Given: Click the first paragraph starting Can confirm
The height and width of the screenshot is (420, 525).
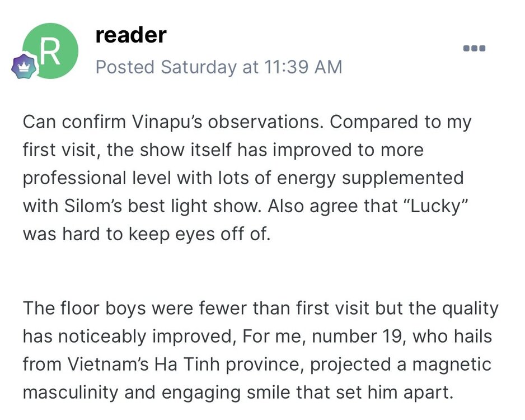Looking at the screenshot, I should click(247, 178).
